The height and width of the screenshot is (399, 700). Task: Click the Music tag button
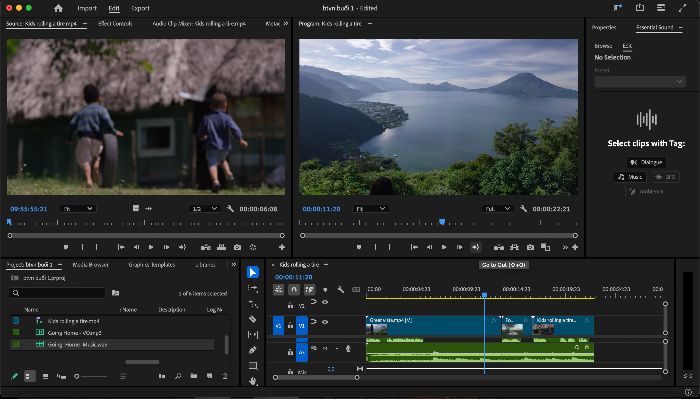pyautogui.click(x=630, y=177)
